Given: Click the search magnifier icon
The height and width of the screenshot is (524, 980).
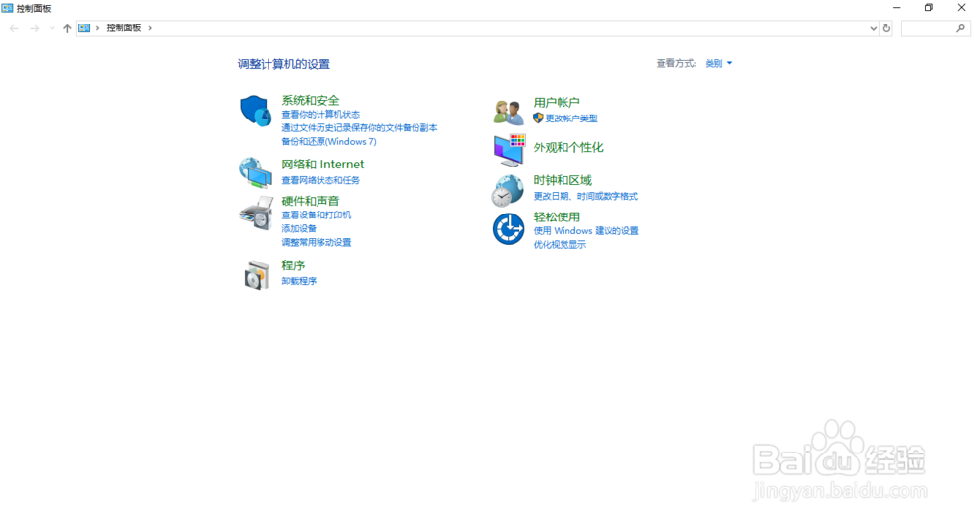Looking at the screenshot, I should pyautogui.click(x=960, y=28).
